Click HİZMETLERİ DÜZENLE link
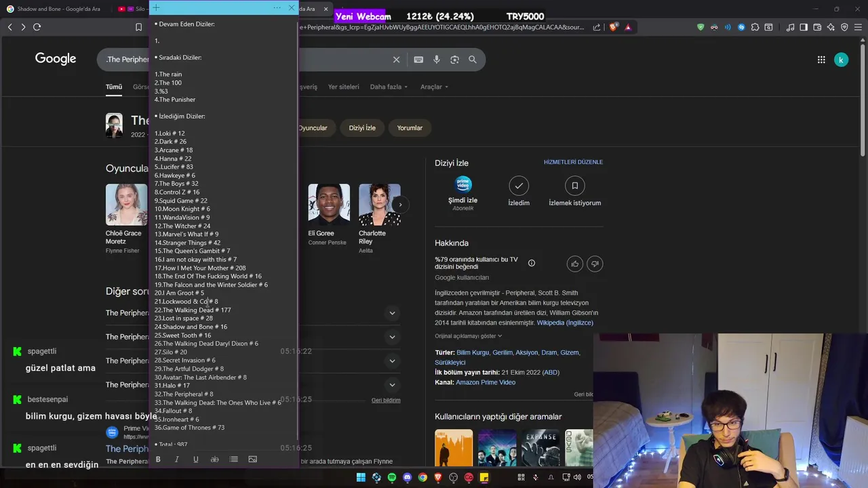This screenshot has height=488, width=868. pos(573,162)
